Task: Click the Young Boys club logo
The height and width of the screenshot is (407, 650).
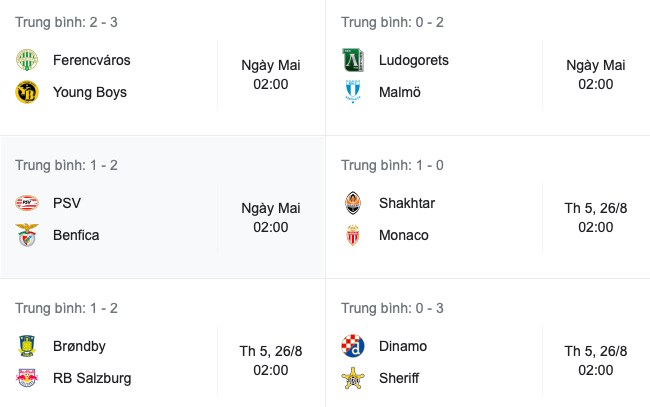Action: 26,92
